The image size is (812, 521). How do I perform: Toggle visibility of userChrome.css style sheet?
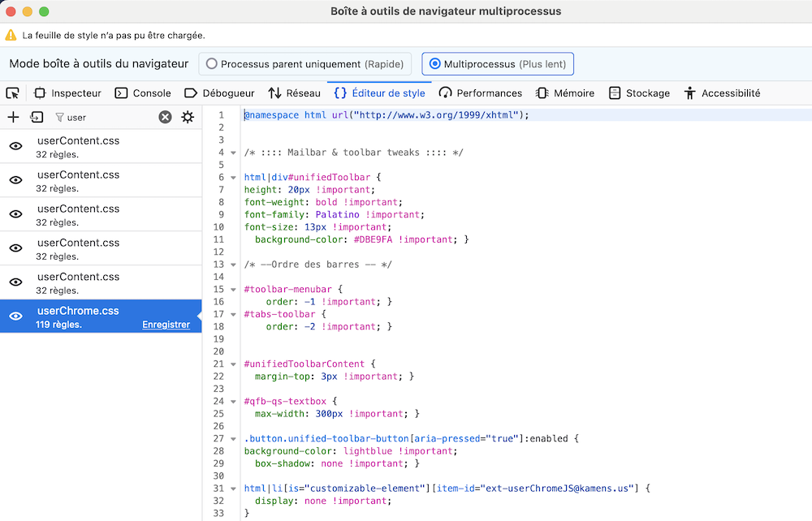(x=15, y=316)
